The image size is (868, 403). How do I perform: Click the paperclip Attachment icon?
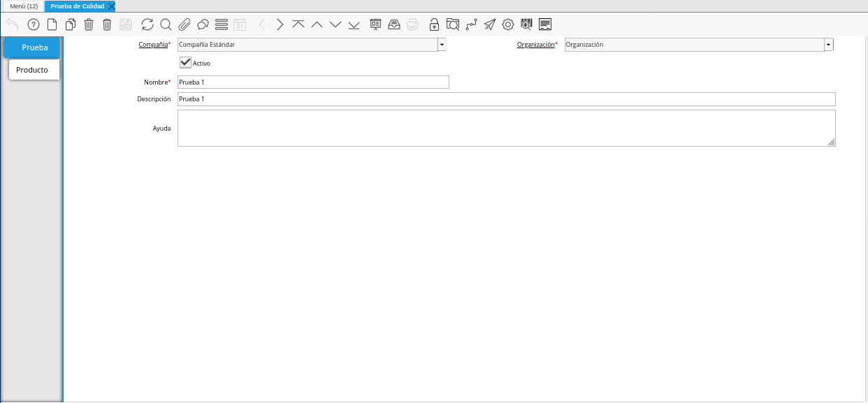[184, 24]
